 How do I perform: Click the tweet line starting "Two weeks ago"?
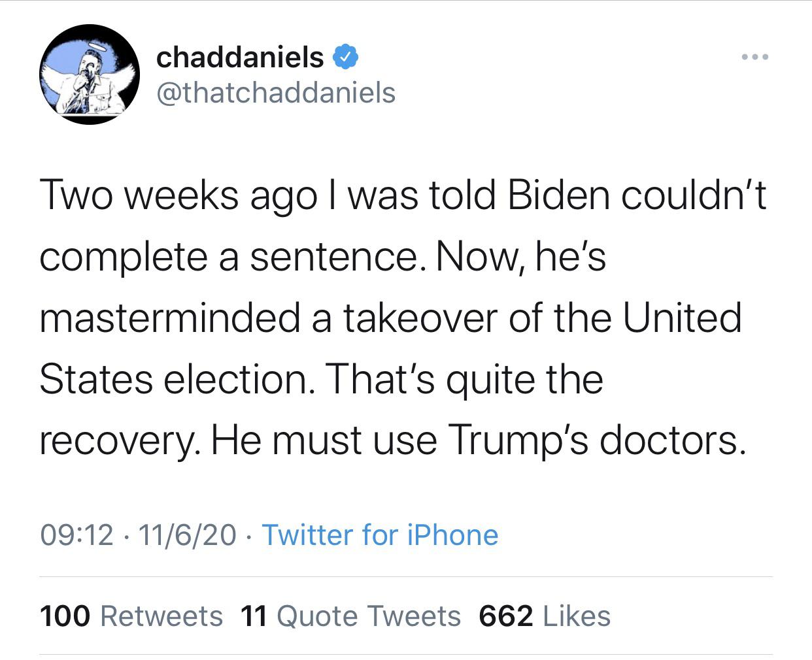(401, 195)
